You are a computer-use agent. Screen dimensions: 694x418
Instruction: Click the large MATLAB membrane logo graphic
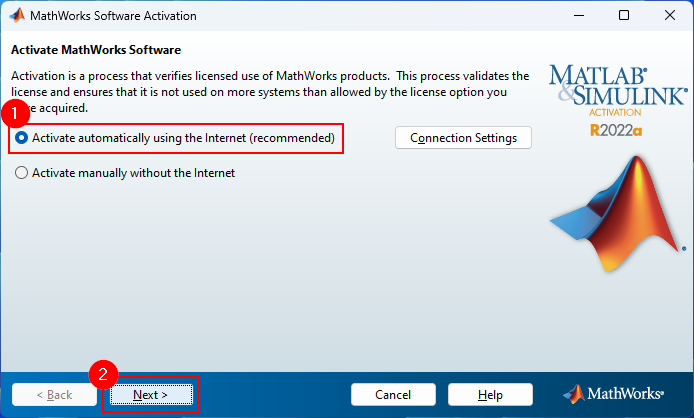click(618, 214)
